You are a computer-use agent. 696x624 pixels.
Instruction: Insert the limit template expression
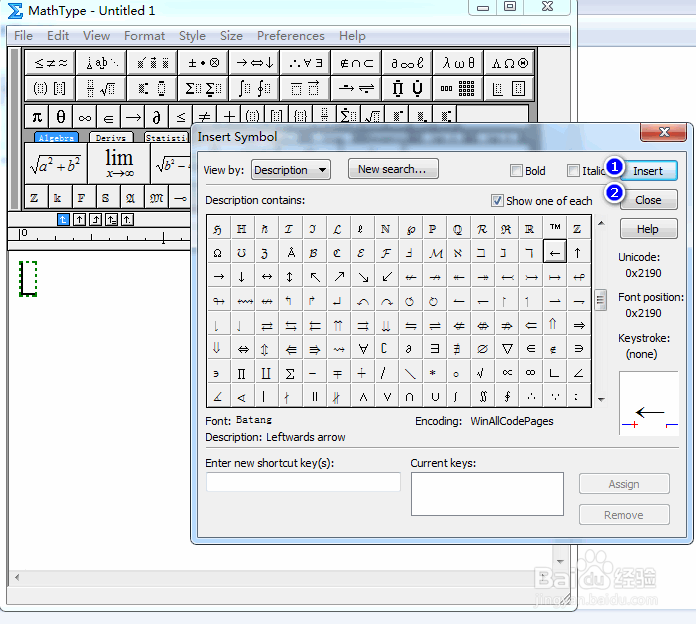click(119, 163)
